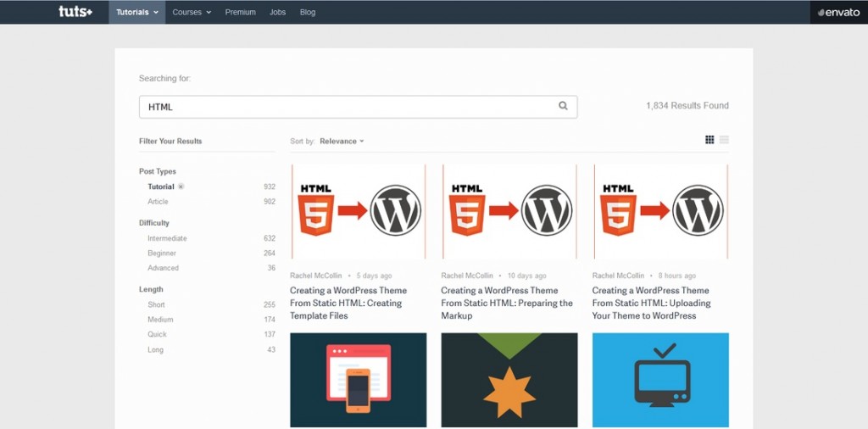Open the 'Creating Template Files' tutorial title

348,303
